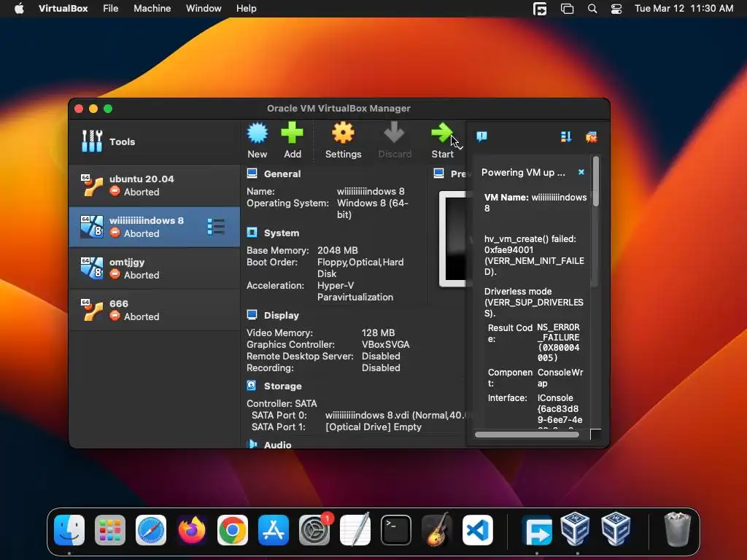Open the VirtualBox application menu

pos(63,9)
